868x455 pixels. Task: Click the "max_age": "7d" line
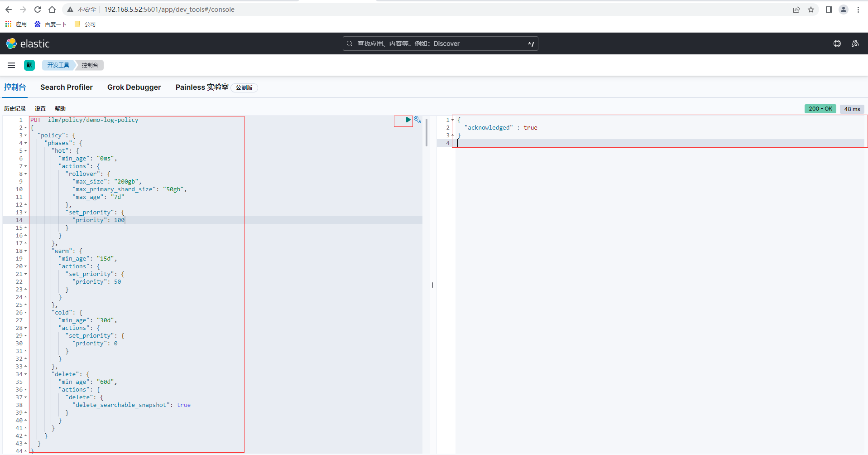tap(98, 197)
